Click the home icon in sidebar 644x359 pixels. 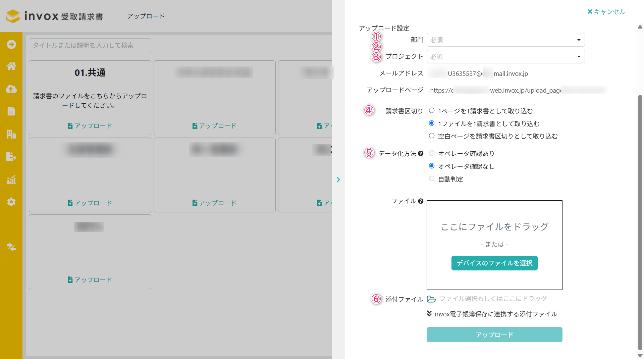point(11,66)
